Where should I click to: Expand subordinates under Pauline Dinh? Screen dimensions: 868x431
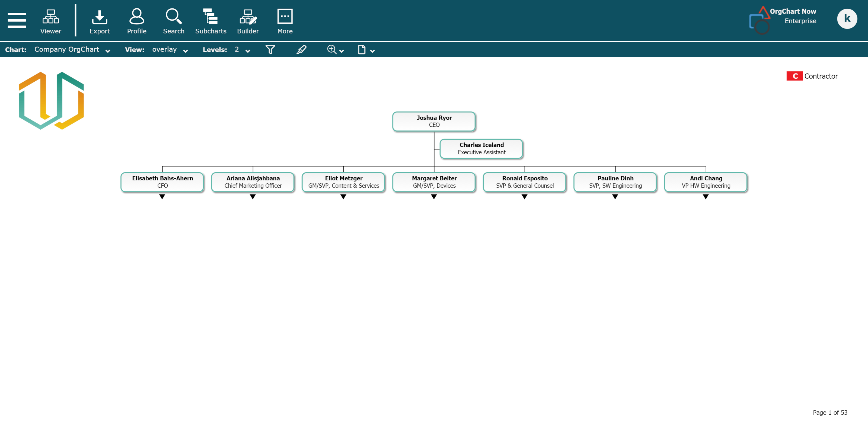(x=615, y=197)
